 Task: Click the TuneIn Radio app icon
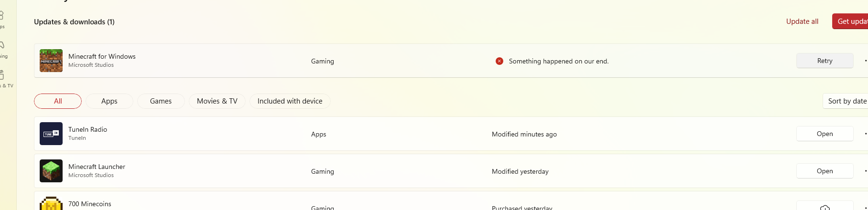coord(51,134)
